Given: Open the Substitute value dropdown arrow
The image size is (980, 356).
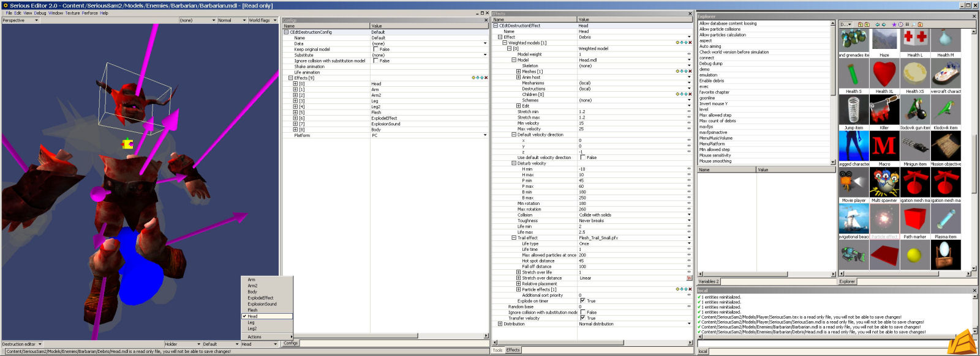Looking at the screenshot, I should pyautogui.click(x=486, y=55).
